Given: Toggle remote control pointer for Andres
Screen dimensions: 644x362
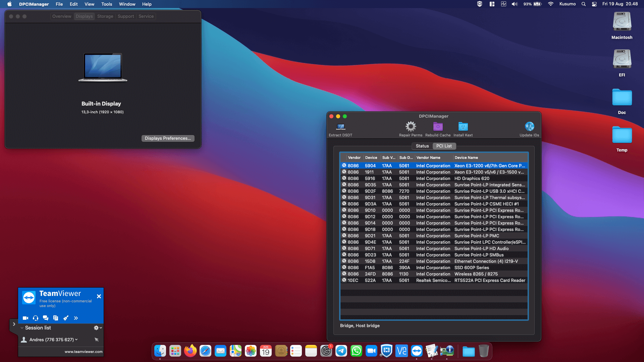Looking at the screenshot, I should pos(97,340).
